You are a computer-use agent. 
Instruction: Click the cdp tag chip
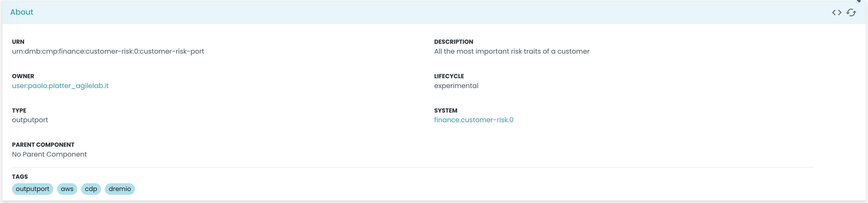(x=91, y=189)
